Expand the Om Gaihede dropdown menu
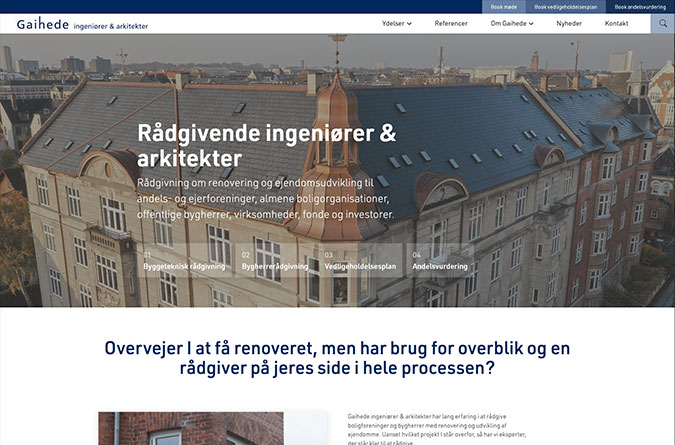Screen dimensions: 675x445 pos(511,23)
